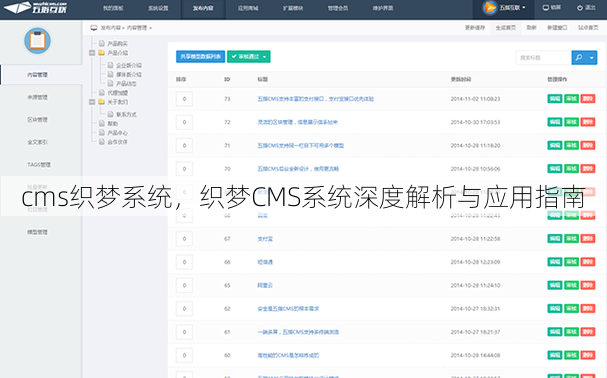This screenshot has width=607, height=378.
Task: Click the document icon beside 产品中心
Action: tap(101, 132)
